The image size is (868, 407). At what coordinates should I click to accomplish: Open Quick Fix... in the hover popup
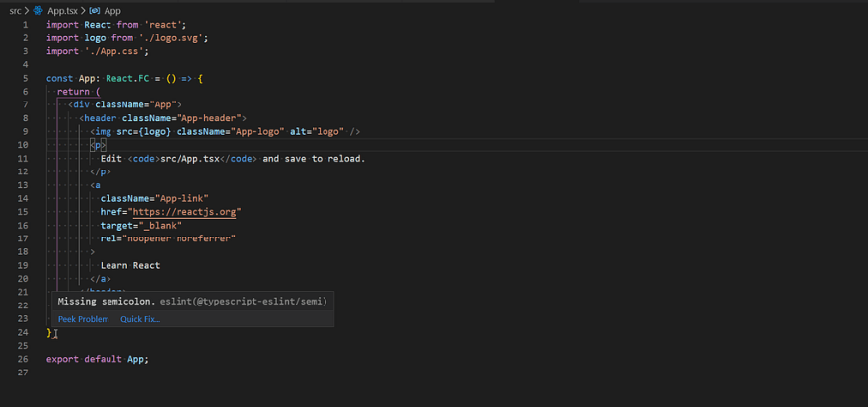coord(140,319)
